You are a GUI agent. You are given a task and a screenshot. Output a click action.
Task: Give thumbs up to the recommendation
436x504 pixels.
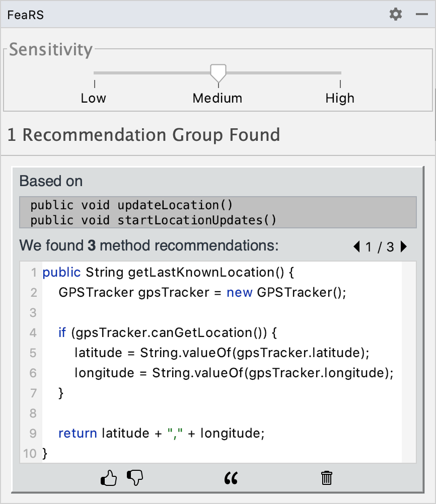[109, 478]
